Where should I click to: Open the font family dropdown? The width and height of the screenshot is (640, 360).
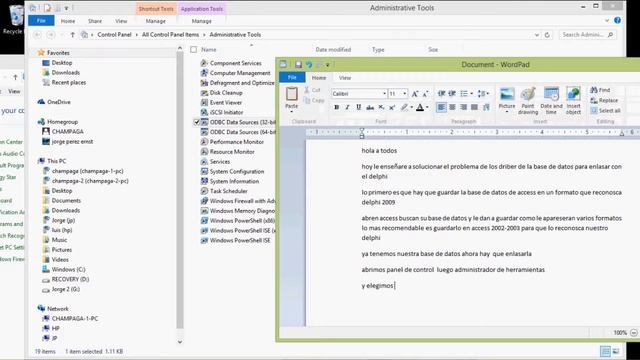(384, 94)
